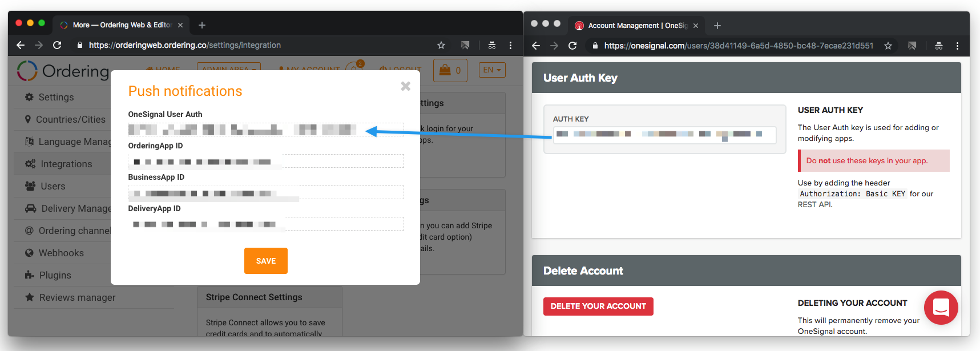Screen dimensions: 980x351
Task: Click the Webhooks globe icon
Action: pos(29,253)
